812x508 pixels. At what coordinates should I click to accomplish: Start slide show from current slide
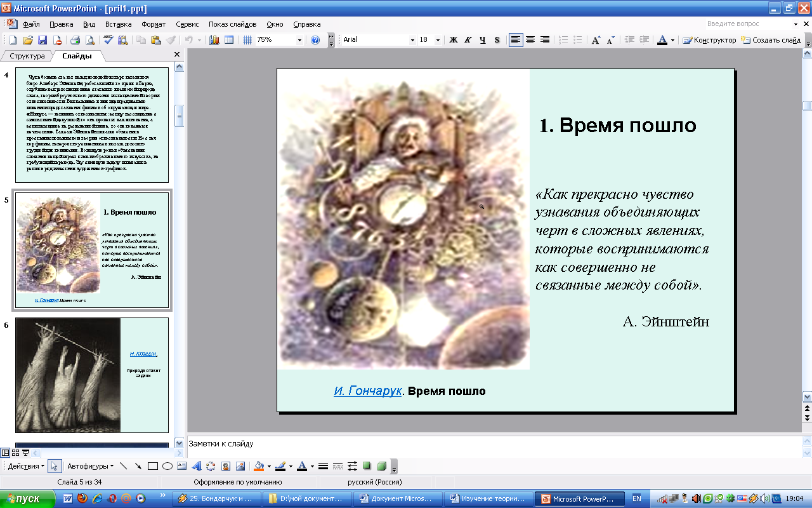tap(26, 453)
